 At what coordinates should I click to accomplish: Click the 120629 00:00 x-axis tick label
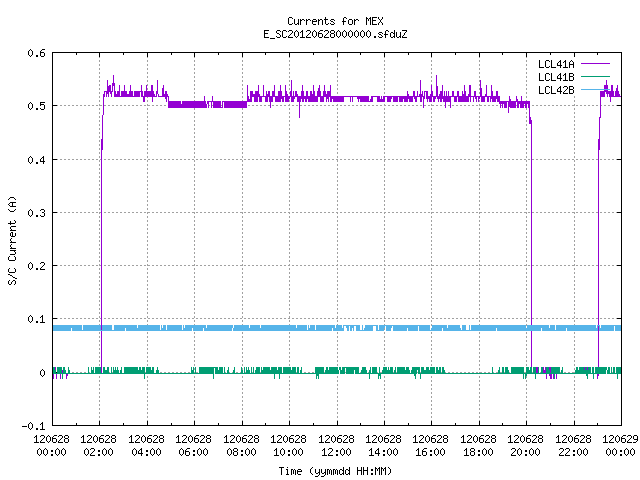[620, 446]
